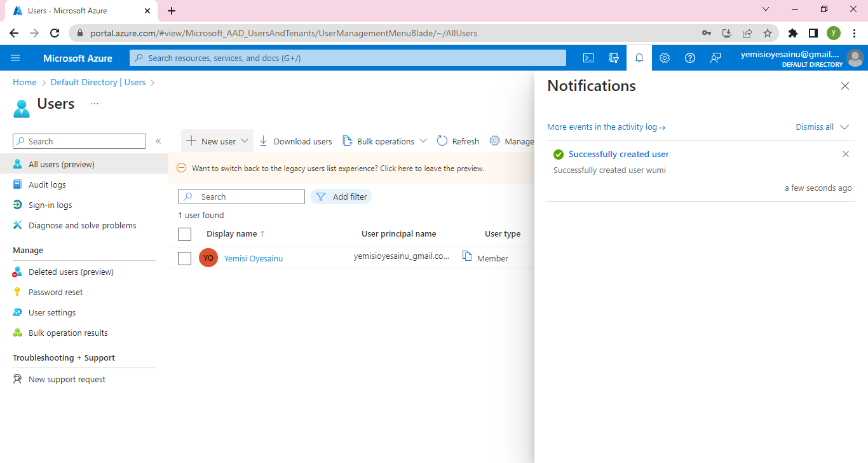Image resolution: width=868 pixels, height=463 pixels.
Task: Open Yemisi Oyesainu user profile link
Action: pos(253,258)
